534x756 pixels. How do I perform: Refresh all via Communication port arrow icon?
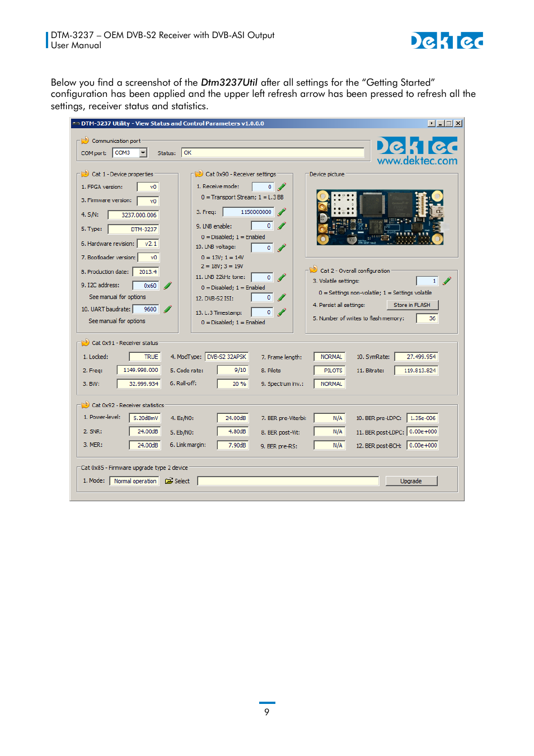click(x=85, y=141)
